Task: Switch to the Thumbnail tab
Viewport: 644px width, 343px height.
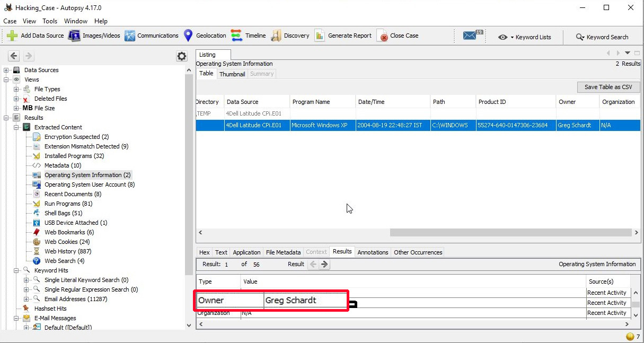Action: pyautogui.click(x=232, y=74)
